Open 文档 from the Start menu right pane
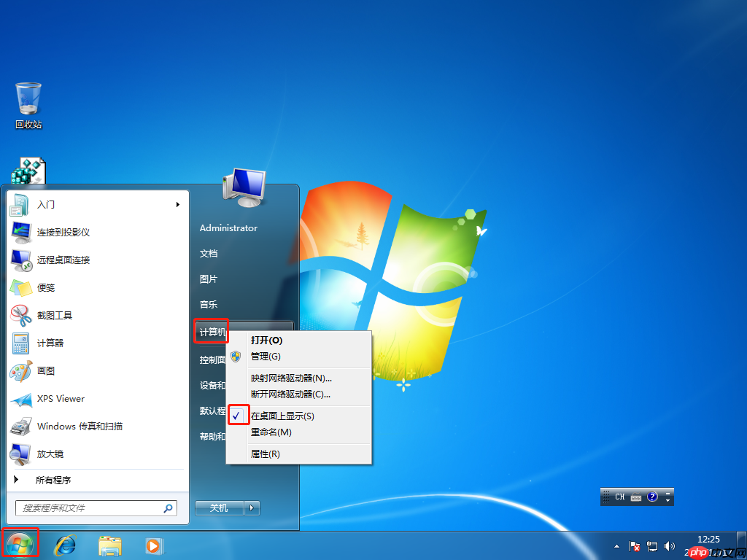 pyautogui.click(x=208, y=253)
